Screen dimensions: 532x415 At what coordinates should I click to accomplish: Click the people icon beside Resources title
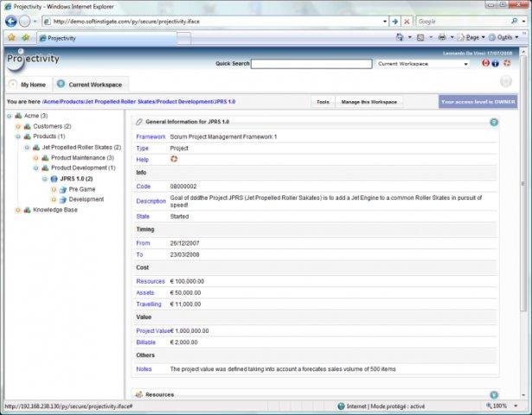click(138, 394)
